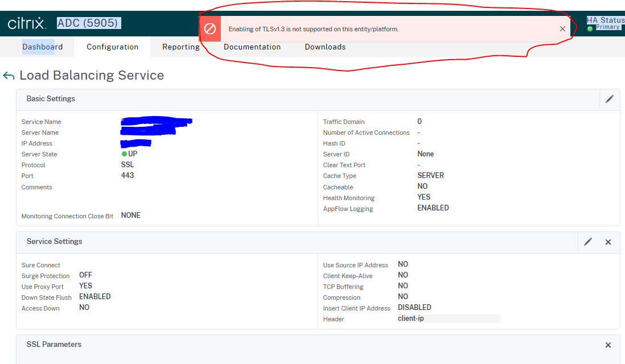Click the Protocol value SSL

coord(128,165)
